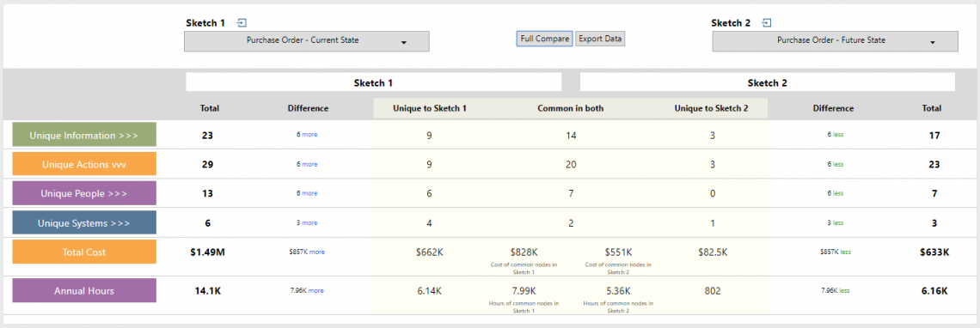This screenshot has width=980, height=328.
Task: Click the 6.14K unique hours value
Action: 429,290
